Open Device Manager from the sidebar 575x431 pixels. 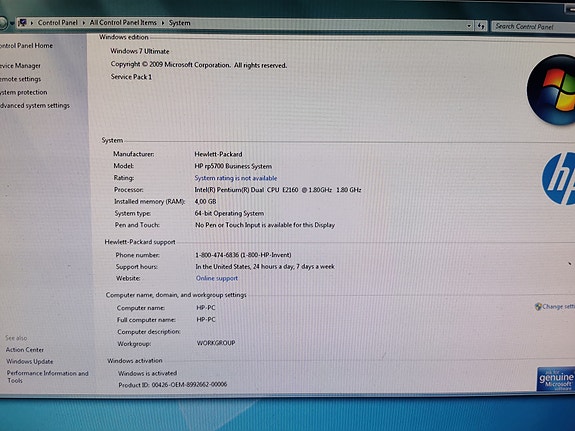pos(20,66)
